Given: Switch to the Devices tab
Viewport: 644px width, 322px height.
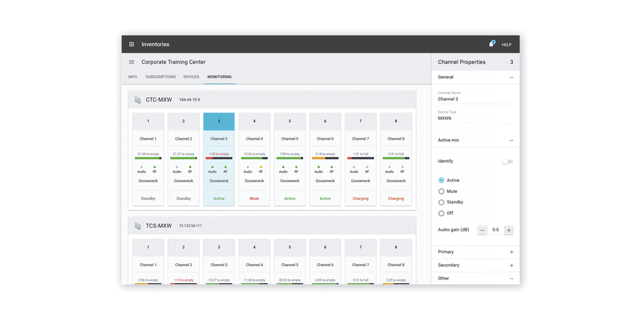Looking at the screenshot, I should coord(191,77).
